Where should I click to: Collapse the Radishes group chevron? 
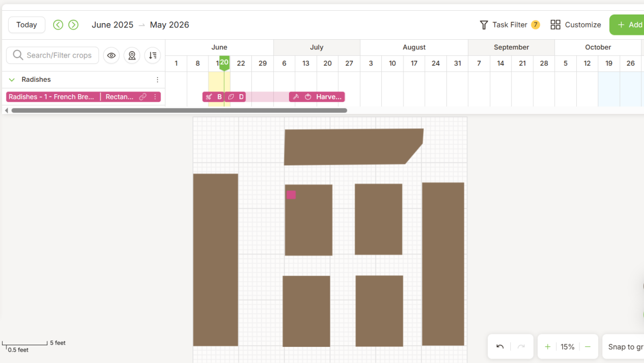[12, 80]
